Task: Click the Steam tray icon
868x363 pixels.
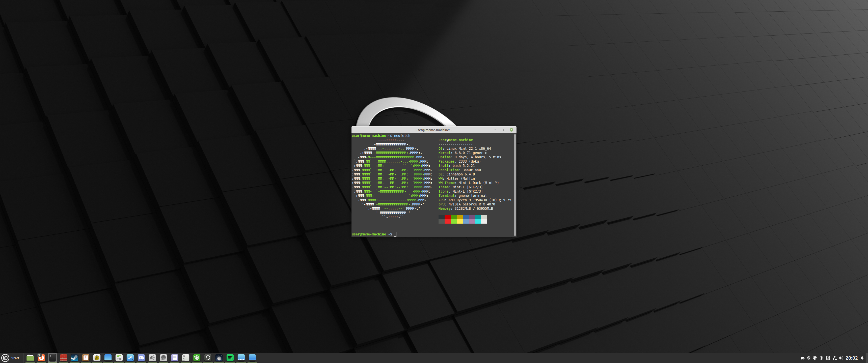Action: [x=808, y=358]
